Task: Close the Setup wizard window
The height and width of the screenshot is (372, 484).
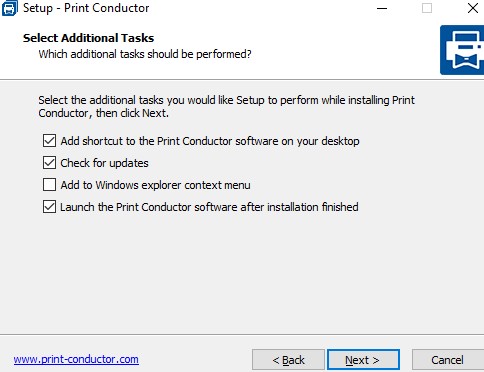Action: [473, 8]
